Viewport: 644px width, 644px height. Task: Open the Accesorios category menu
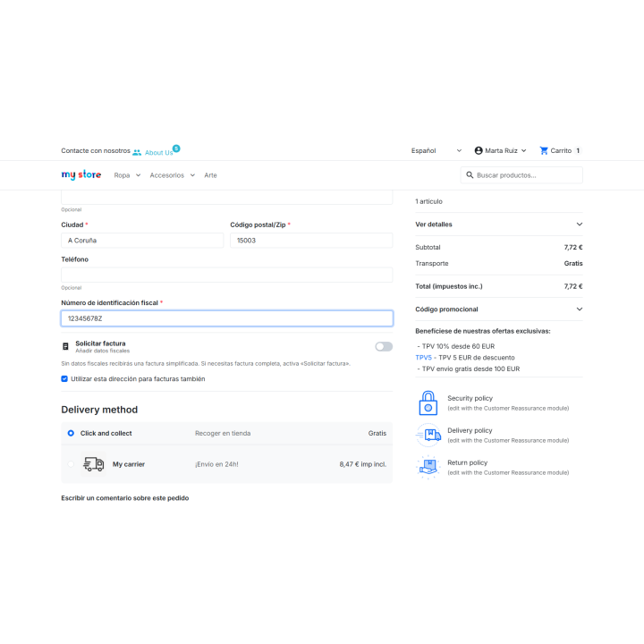[166, 175]
